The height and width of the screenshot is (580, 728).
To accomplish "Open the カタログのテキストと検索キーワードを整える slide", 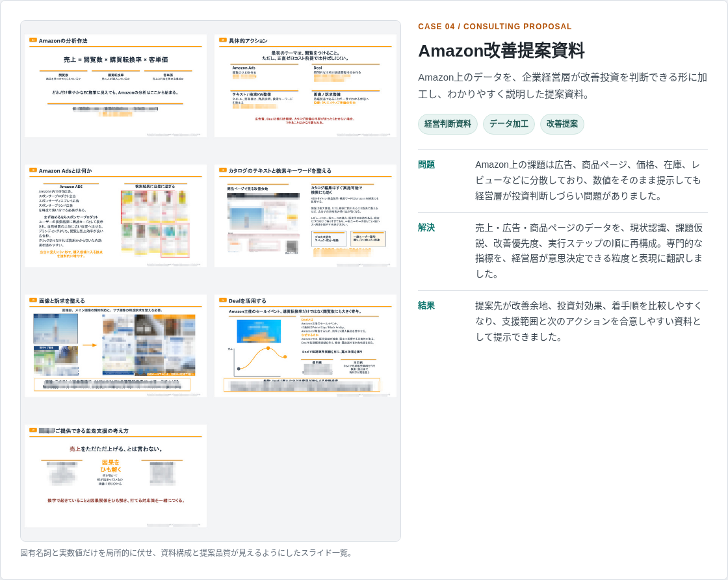I will 305,216.
